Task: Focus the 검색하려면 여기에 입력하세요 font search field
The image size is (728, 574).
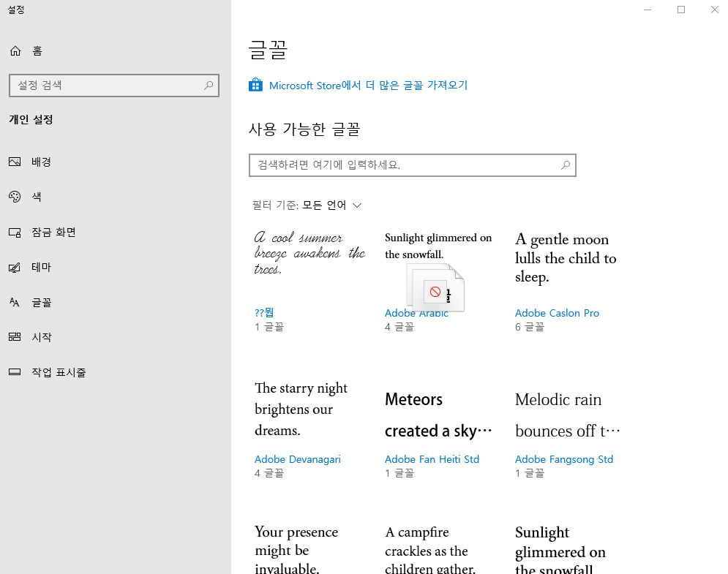Action: click(x=412, y=165)
